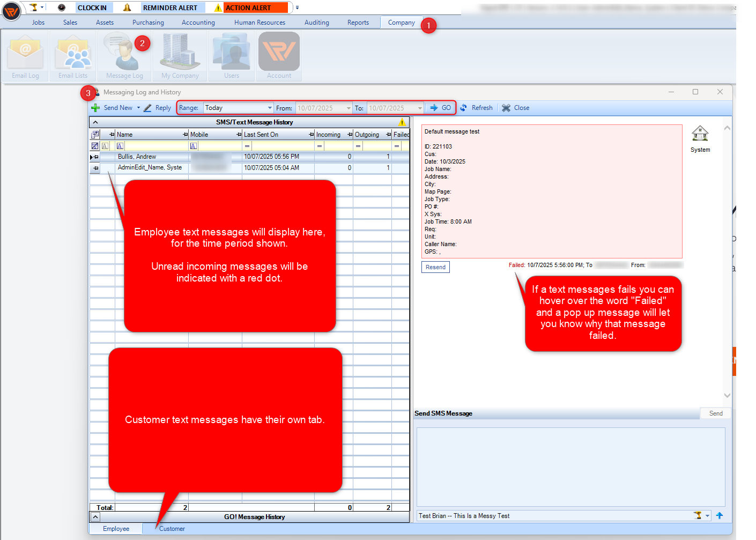Open the Message Log tool

(x=124, y=56)
